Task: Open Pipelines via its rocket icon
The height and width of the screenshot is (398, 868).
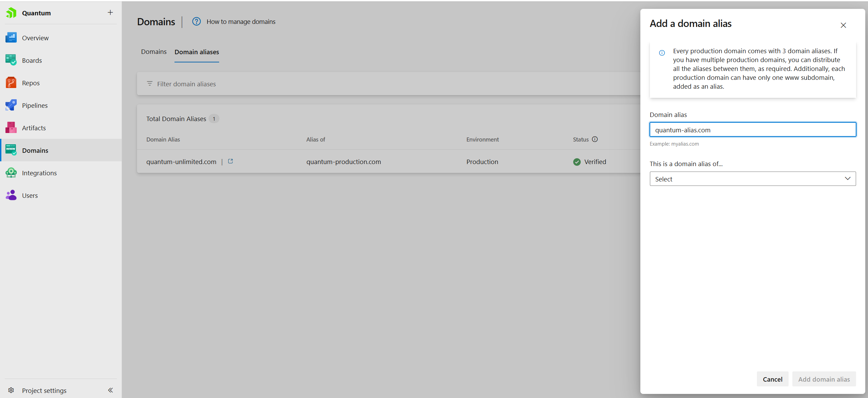Action: click(11, 105)
